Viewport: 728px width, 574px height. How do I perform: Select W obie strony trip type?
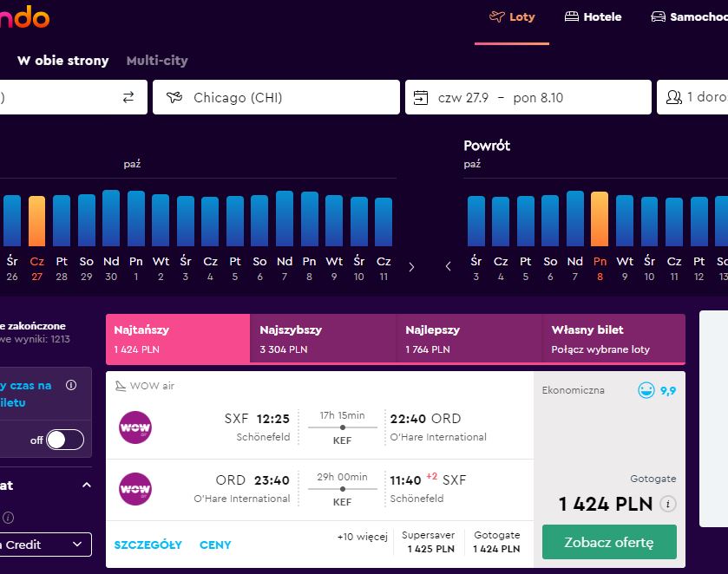[63, 61]
